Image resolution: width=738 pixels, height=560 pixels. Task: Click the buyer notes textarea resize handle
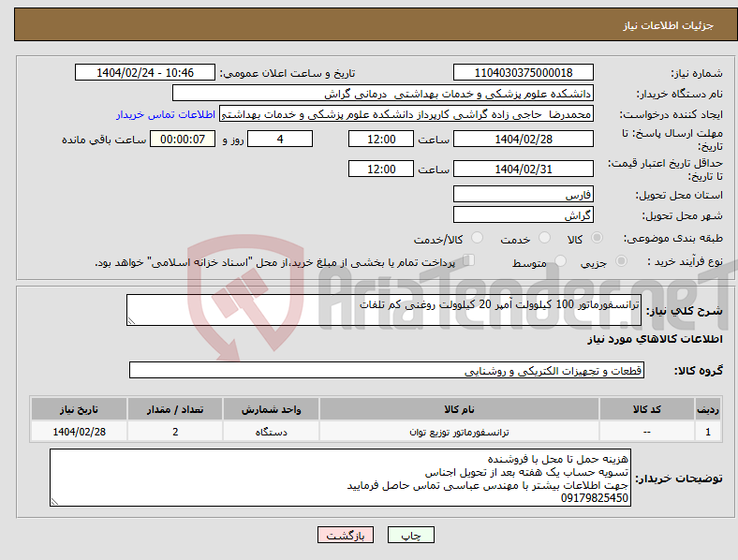54,502
